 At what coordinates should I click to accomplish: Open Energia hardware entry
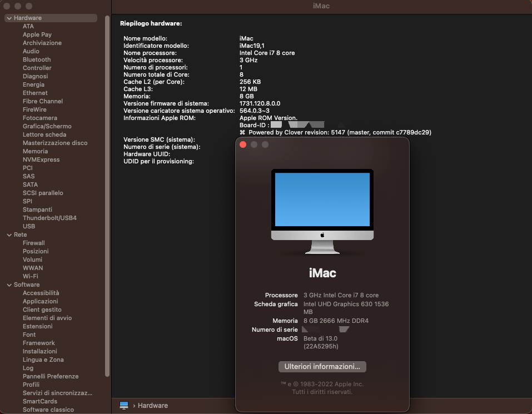point(33,84)
